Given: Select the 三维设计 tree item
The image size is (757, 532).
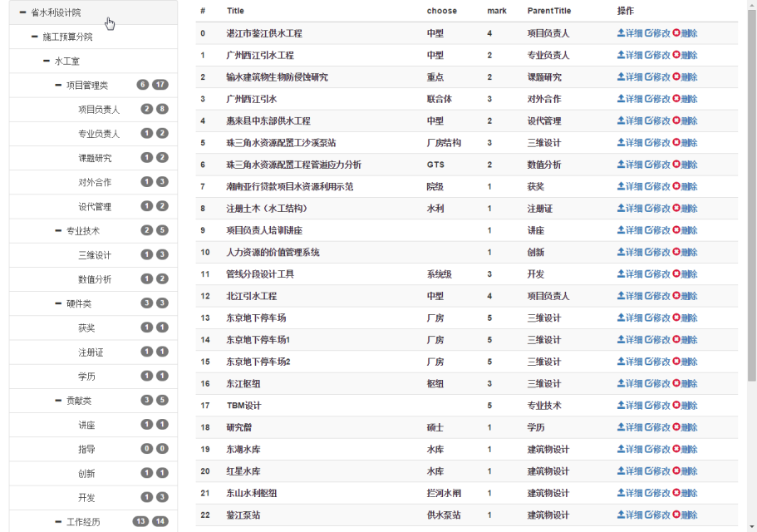Looking at the screenshot, I should coord(95,255).
